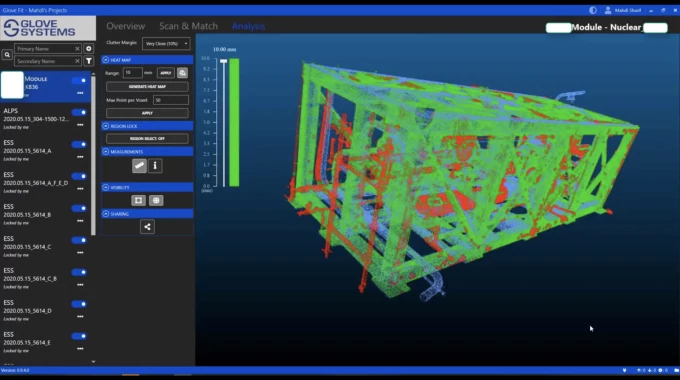Click the Module KB36 thumbnail
This screenshot has width=680, height=380.
pos(12,85)
